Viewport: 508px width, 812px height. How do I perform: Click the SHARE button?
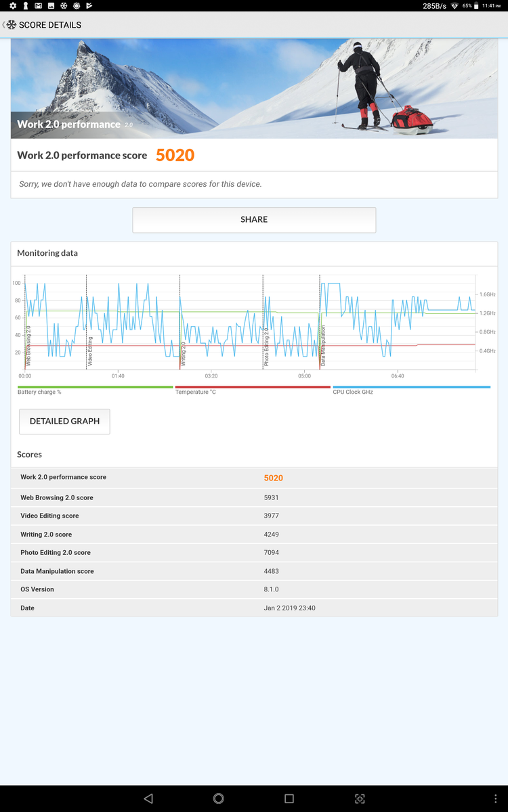coord(254,220)
